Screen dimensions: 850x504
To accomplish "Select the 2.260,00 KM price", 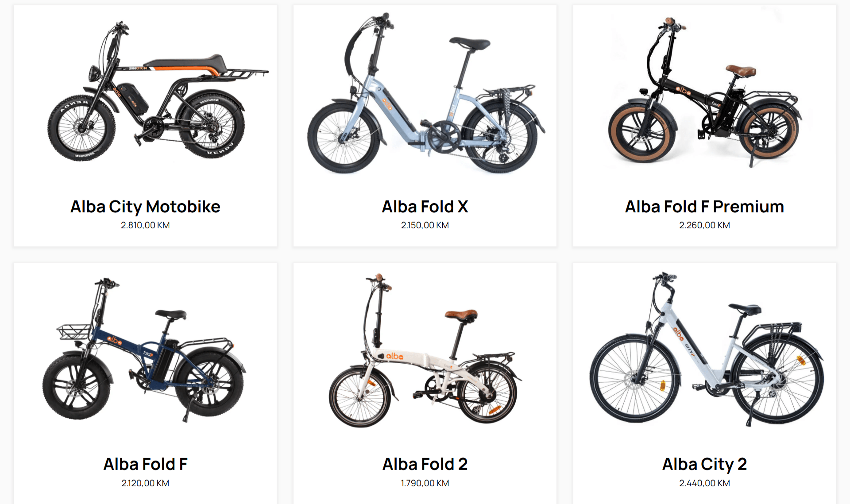I will point(704,225).
